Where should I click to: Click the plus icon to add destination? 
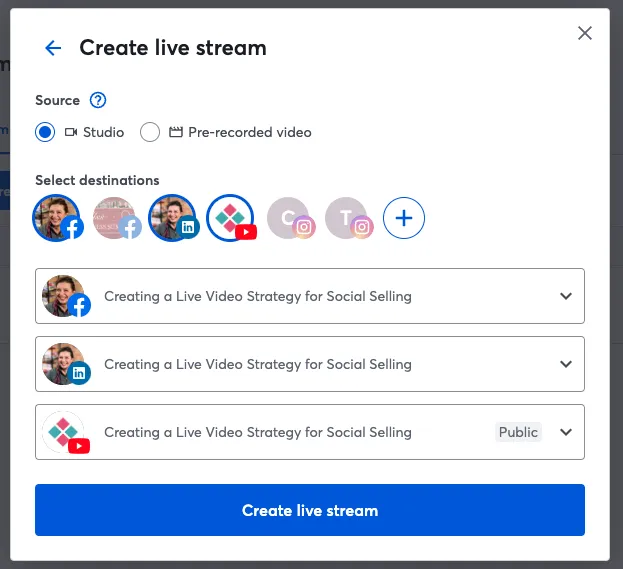pyautogui.click(x=404, y=217)
